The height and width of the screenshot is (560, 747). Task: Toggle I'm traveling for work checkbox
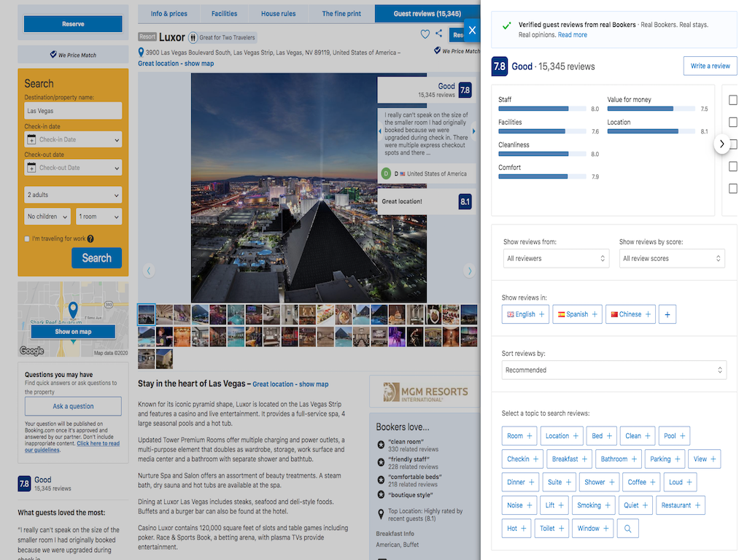[x=27, y=239]
